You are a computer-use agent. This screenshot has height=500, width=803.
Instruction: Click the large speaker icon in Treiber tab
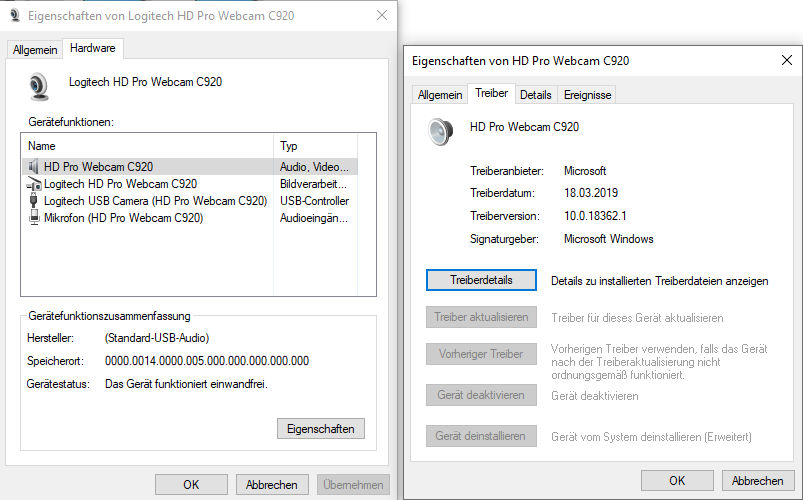pos(441,132)
